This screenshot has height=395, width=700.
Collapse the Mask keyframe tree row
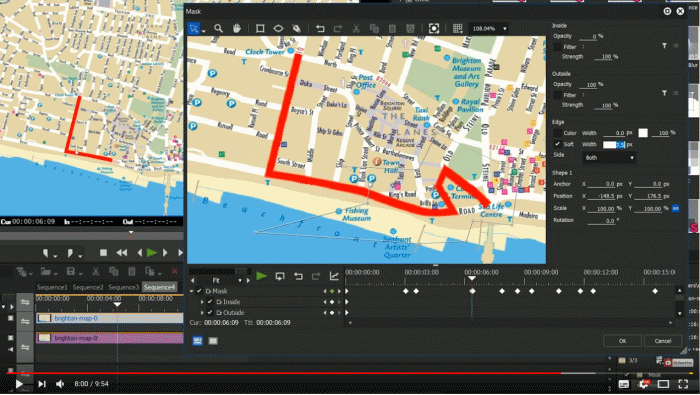192,291
